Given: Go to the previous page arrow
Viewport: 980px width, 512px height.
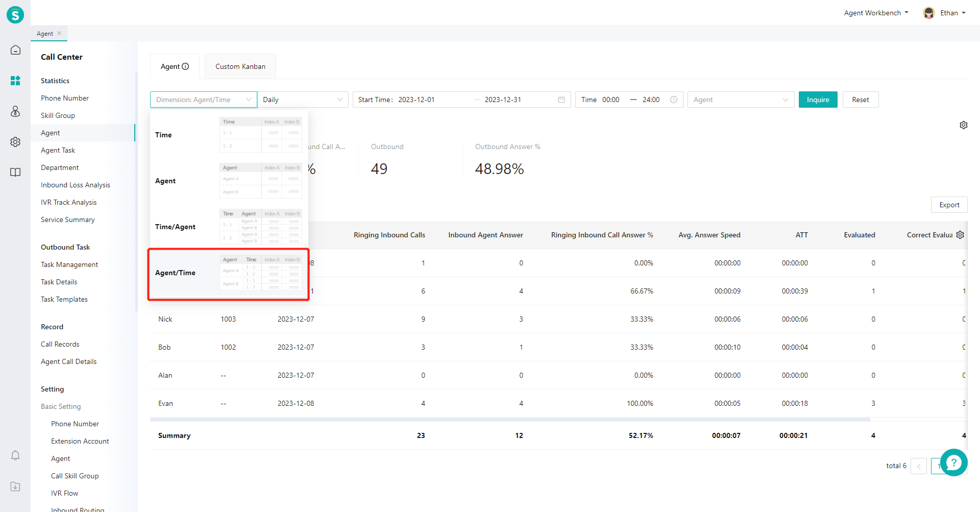Looking at the screenshot, I should click(x=919, y=466).
